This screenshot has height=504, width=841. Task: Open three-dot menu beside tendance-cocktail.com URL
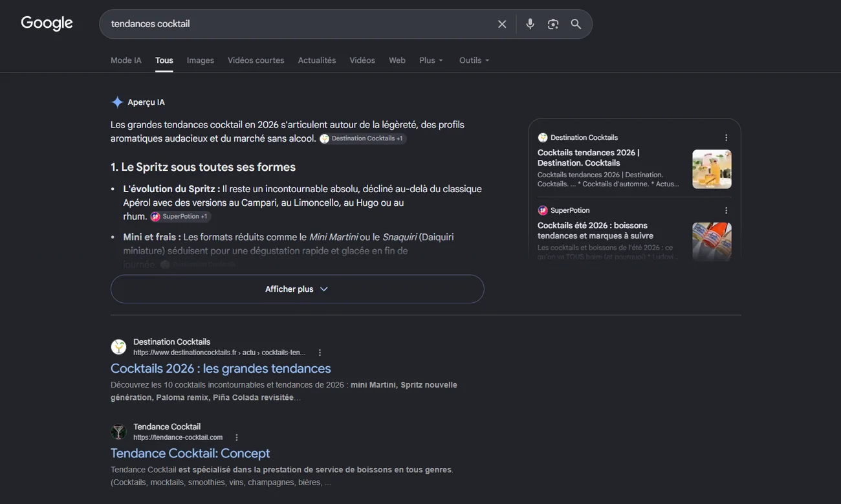click(x=237, y=437)
